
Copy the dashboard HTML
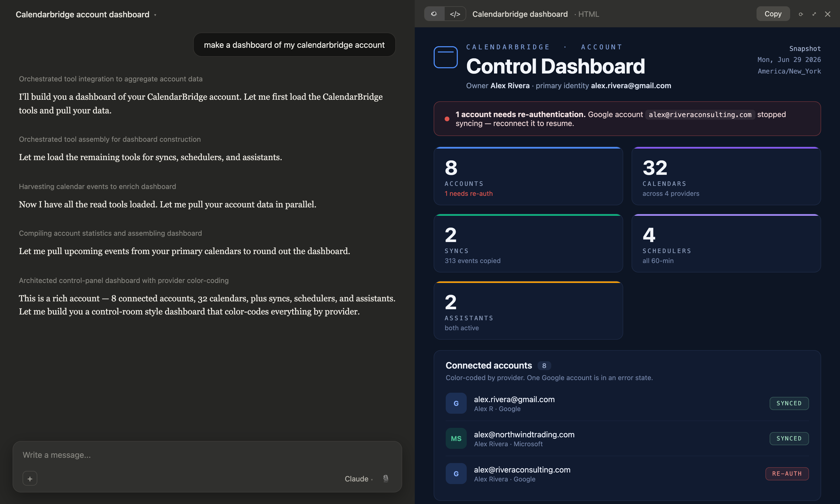pyautogui.click(x=773, y=14)
